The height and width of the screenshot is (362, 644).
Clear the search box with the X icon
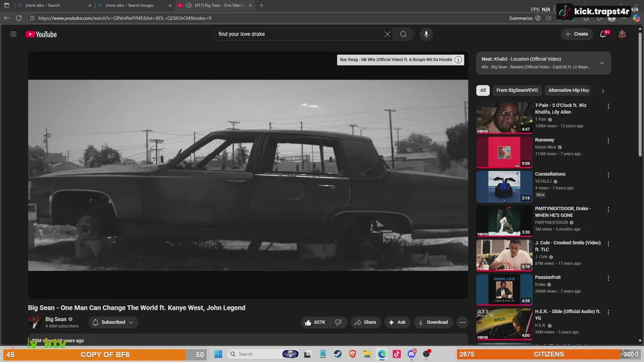coord(387,34)
